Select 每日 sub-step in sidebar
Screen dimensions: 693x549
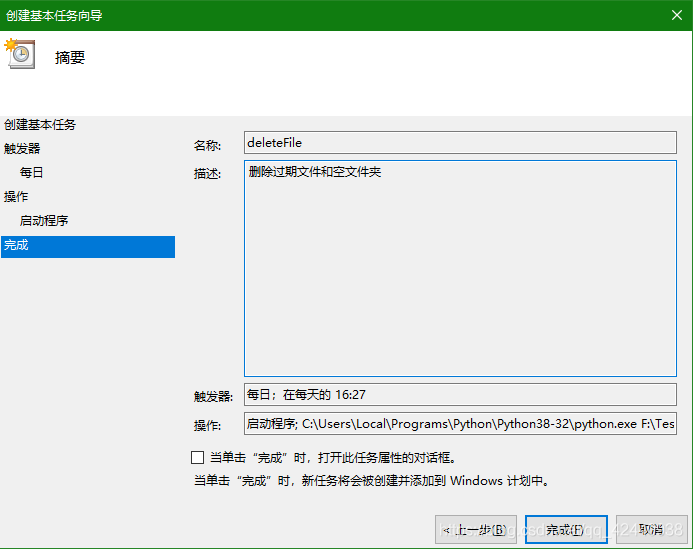point(31,172)
